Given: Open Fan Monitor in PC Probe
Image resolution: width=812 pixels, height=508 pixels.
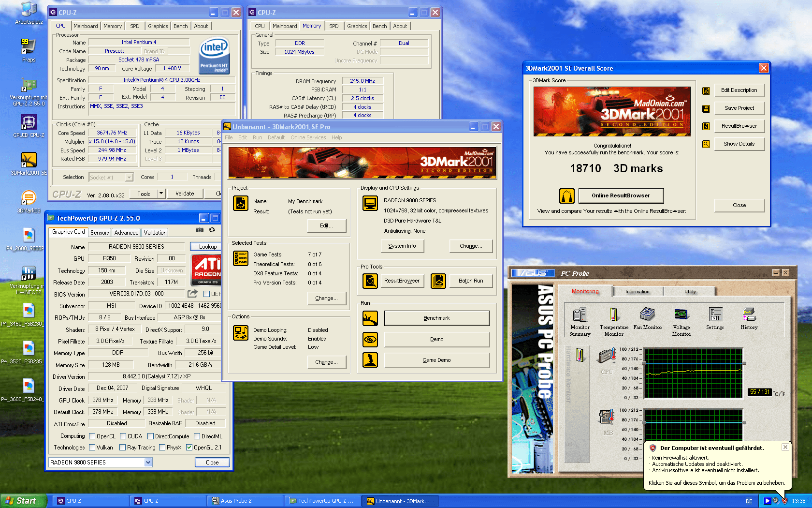Looking at the screenshot, I should pos(648,319).
